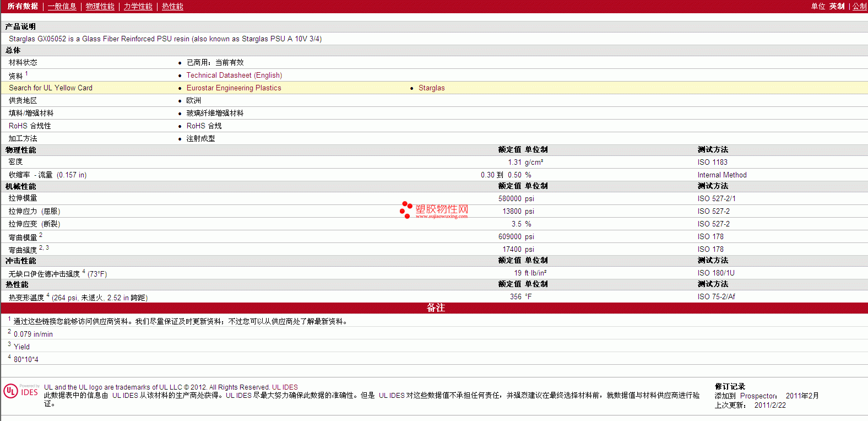Click the 冲击性能 section header
Image resolution: width=868 pixels, height=421 pixels.
(x=20, y=261)
